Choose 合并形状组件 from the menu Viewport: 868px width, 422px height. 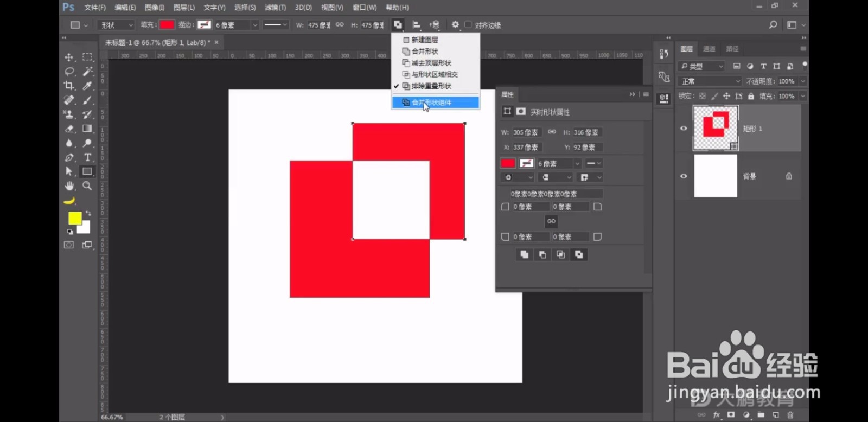[436, 103]
